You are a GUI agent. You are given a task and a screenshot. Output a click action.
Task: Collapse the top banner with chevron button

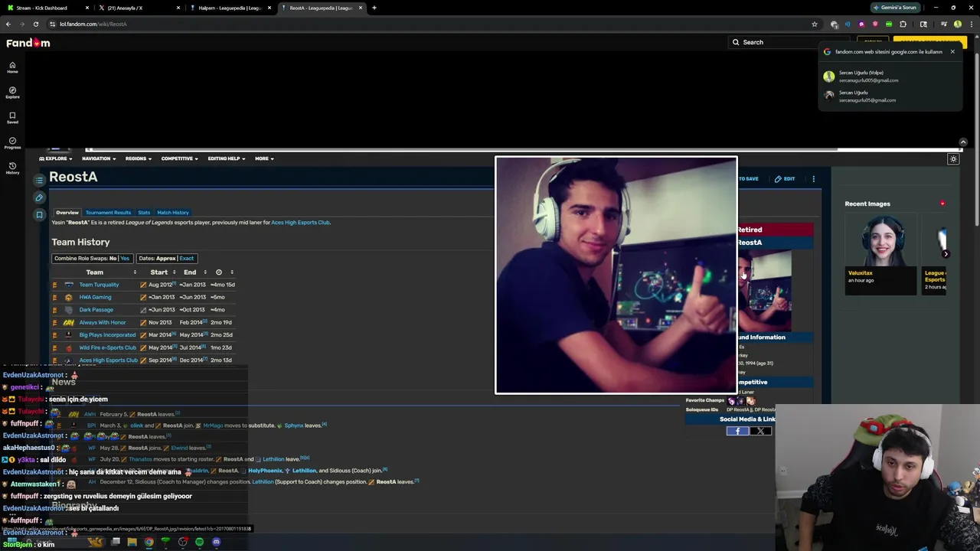point(963,142)
